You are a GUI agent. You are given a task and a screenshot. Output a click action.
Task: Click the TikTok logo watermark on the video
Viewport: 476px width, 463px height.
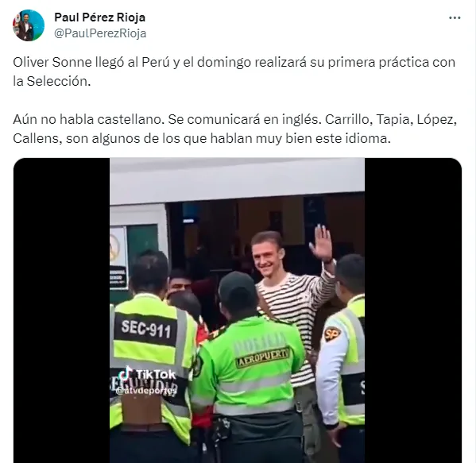(147, 374)
